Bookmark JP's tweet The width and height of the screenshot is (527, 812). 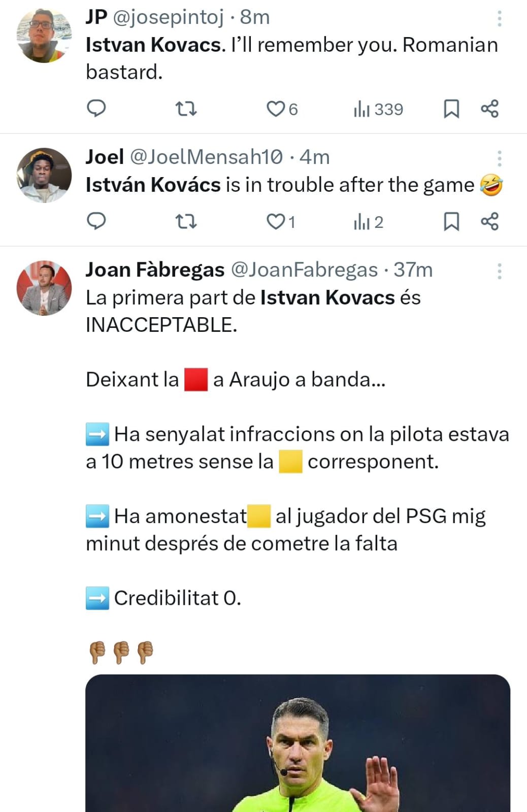click(x=451, y=109)
